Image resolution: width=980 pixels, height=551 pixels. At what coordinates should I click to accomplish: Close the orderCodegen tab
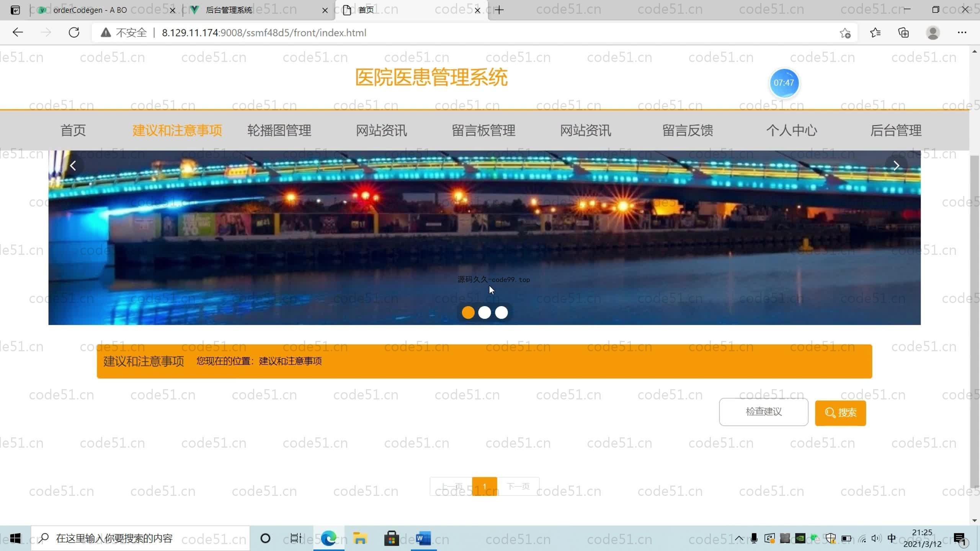(173, 10)
